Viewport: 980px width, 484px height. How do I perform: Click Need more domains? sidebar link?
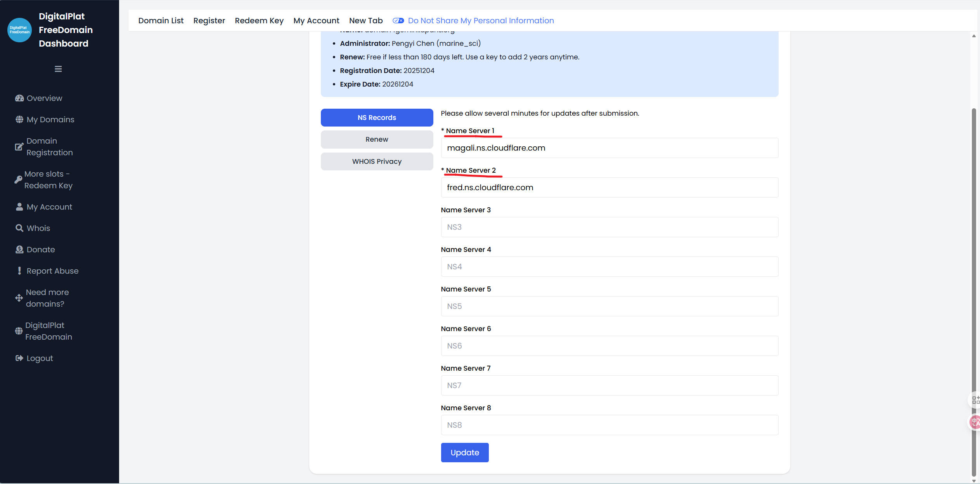pyautogui.click(x=47, y=298)
